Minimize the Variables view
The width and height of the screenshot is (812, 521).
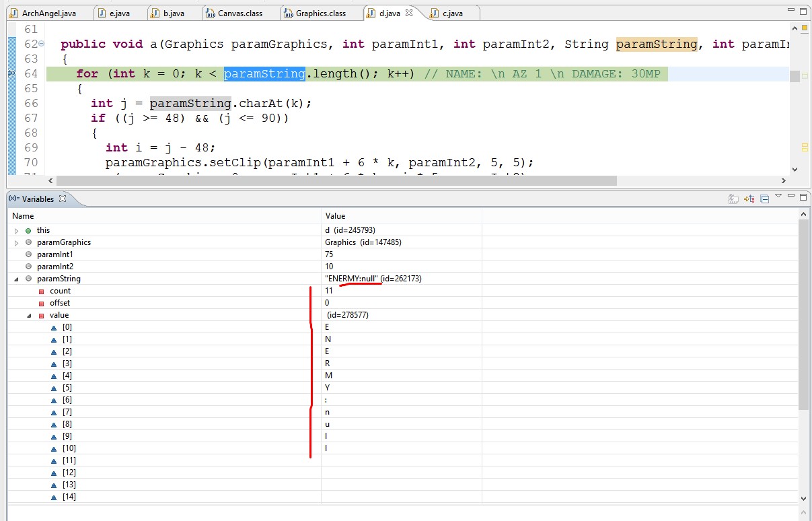(791, 198)
